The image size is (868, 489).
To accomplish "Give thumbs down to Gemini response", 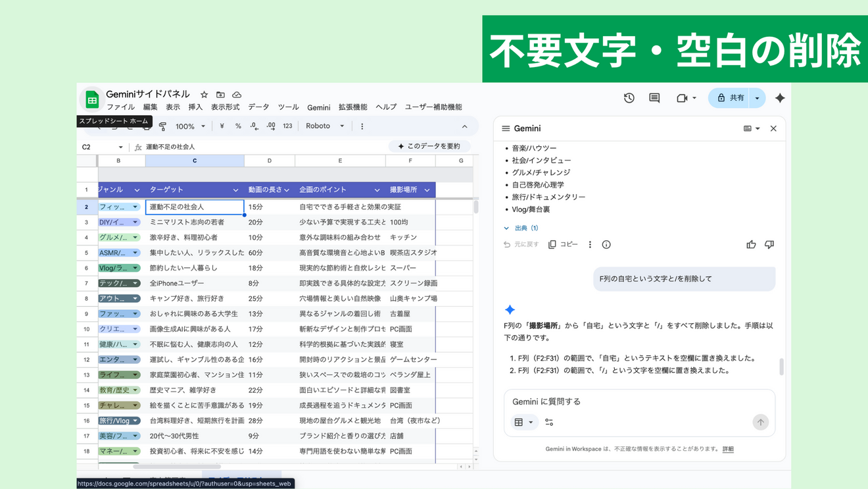I will tap(769, 245).
